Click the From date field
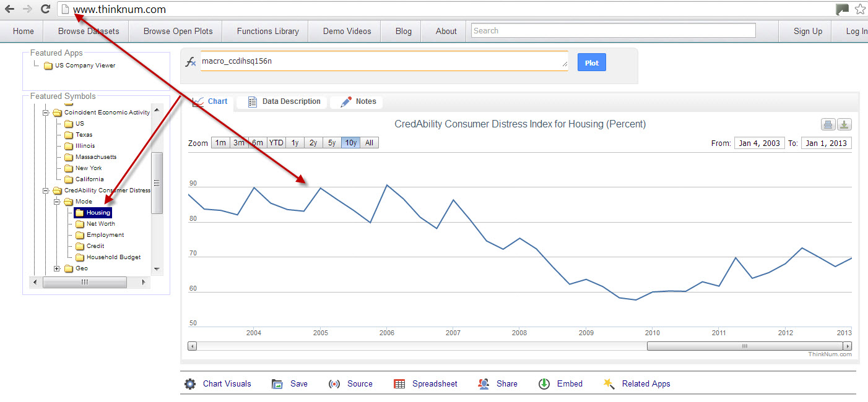Image resolution: width=868 pixels, height=402 pixels. pos(759,143)
